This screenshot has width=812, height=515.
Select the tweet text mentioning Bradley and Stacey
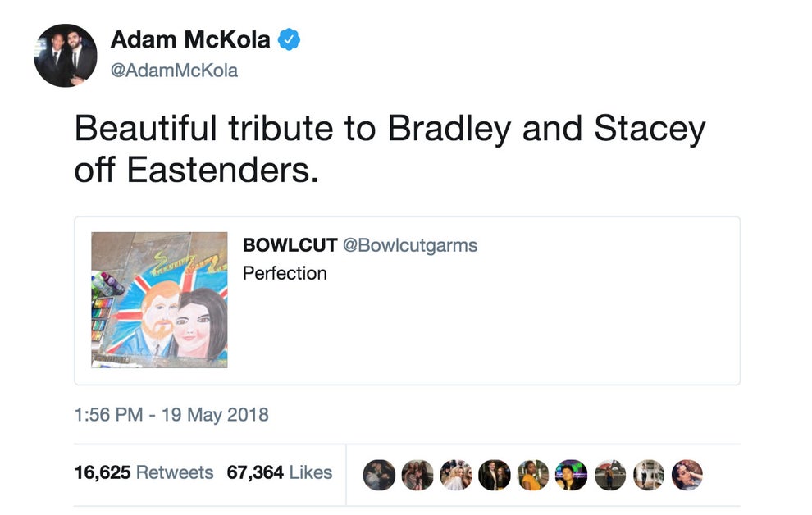(390, 146)
